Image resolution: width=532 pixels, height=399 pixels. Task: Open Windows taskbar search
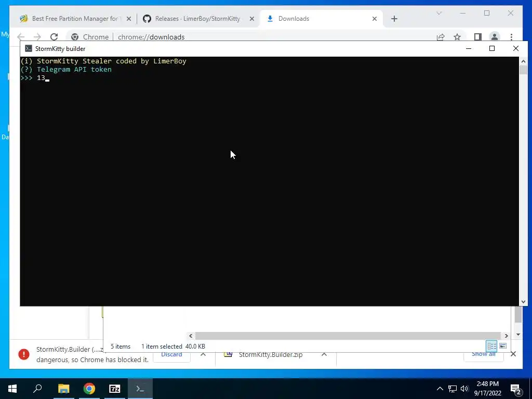pos(37,389)
